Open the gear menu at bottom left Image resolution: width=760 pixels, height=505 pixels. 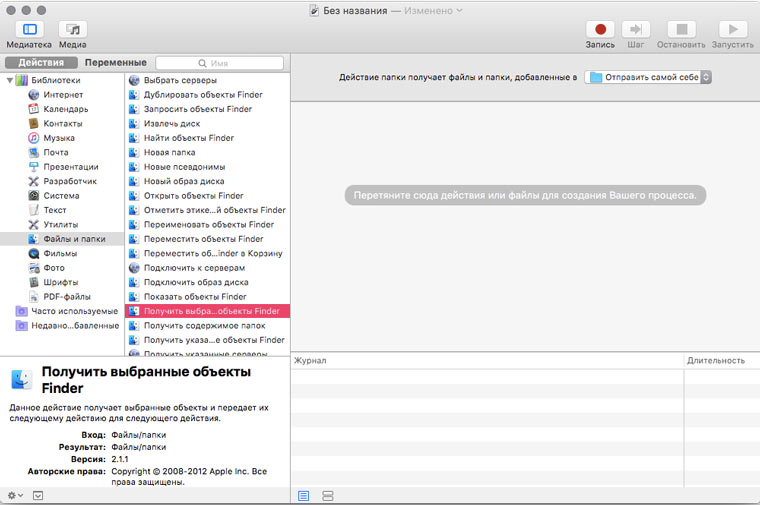[x=15, y=495]
